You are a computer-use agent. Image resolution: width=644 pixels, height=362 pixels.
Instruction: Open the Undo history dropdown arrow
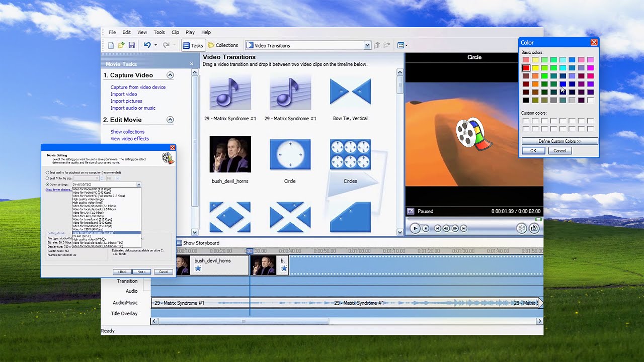click(155, 45)
